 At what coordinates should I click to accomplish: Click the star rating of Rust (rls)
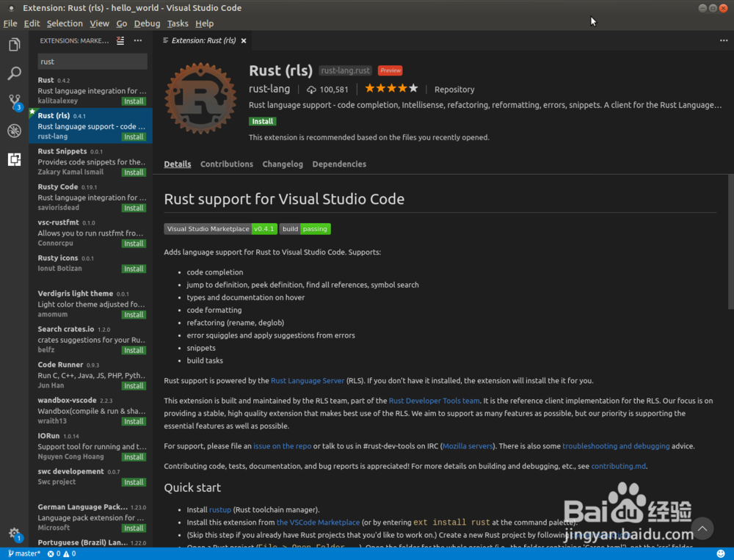(391, 89)
